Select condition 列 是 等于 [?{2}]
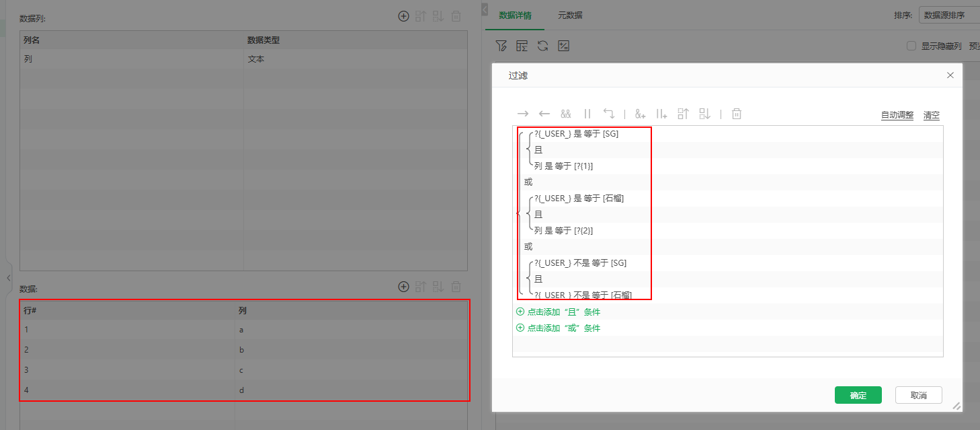The height and width of the screenshot is (430, 980). [564, 230]
